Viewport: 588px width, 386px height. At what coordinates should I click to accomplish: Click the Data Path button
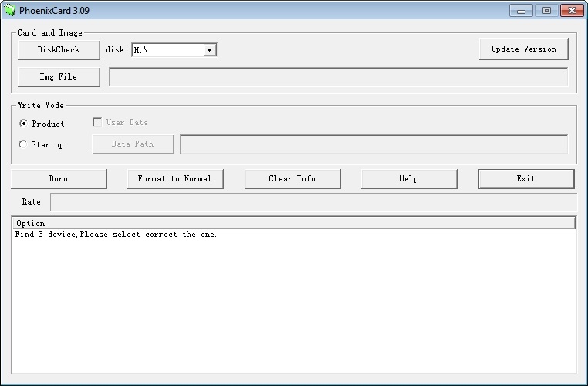point(133,144)
